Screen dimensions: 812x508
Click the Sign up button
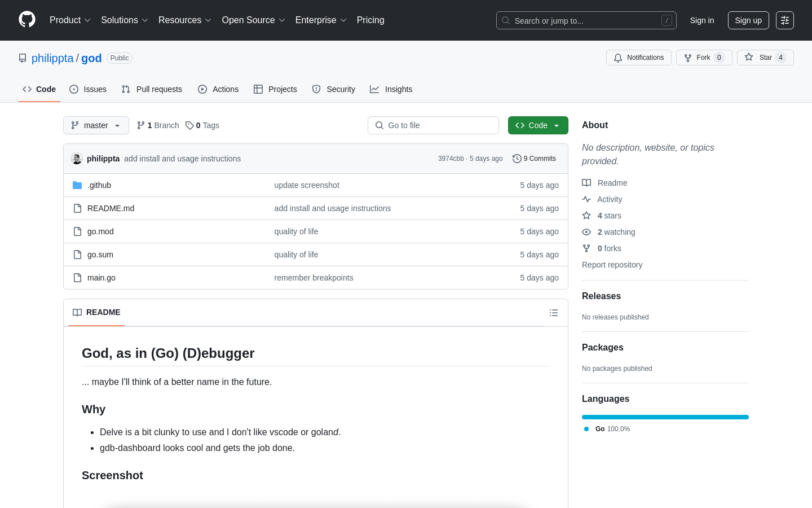coord(748,20)
